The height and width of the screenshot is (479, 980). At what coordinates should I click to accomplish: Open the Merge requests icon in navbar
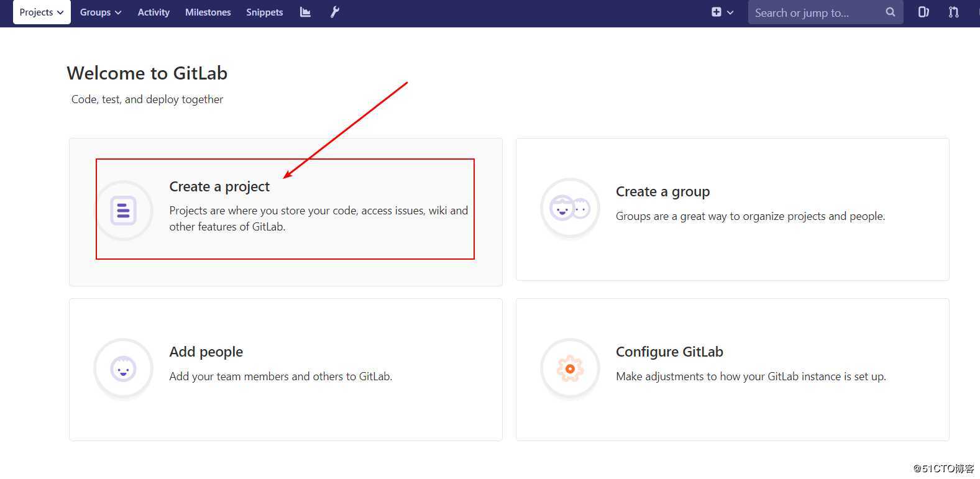953,12
